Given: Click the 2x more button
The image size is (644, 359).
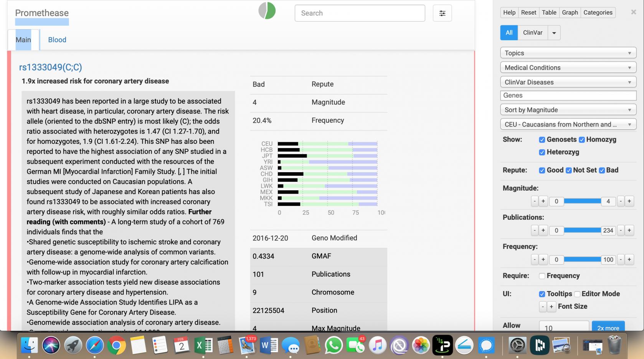Looking at the screenshot, I should click(x=608, y=328).
